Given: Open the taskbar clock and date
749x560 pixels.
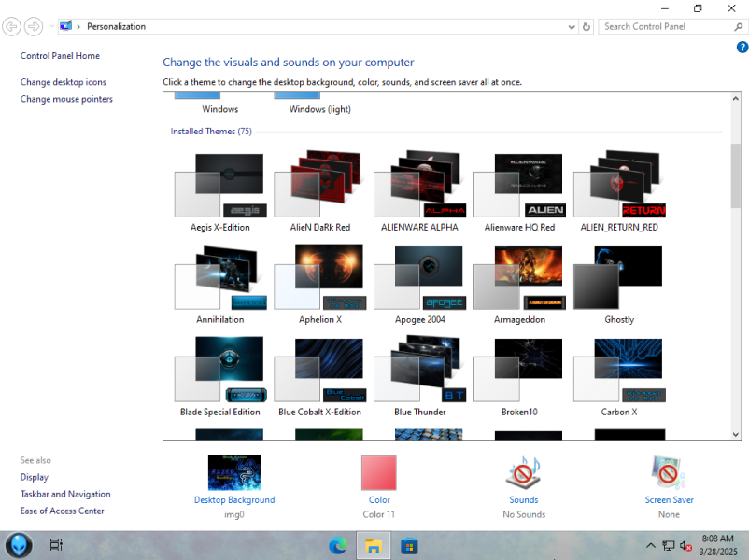Looking at the screenshot, I should pos(718,545).
